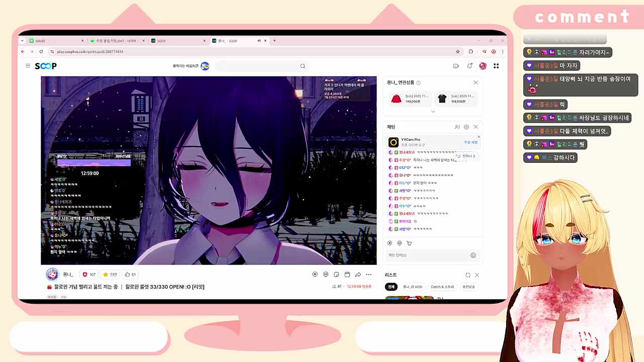The height and width of the screenshot is (362, 644).
Task: Like the stream with thumbs-up
Action: click(131, 275)
